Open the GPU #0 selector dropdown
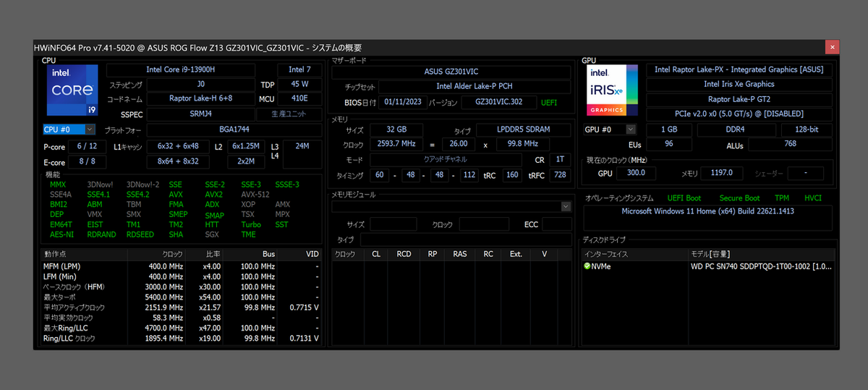 [631, 130]
